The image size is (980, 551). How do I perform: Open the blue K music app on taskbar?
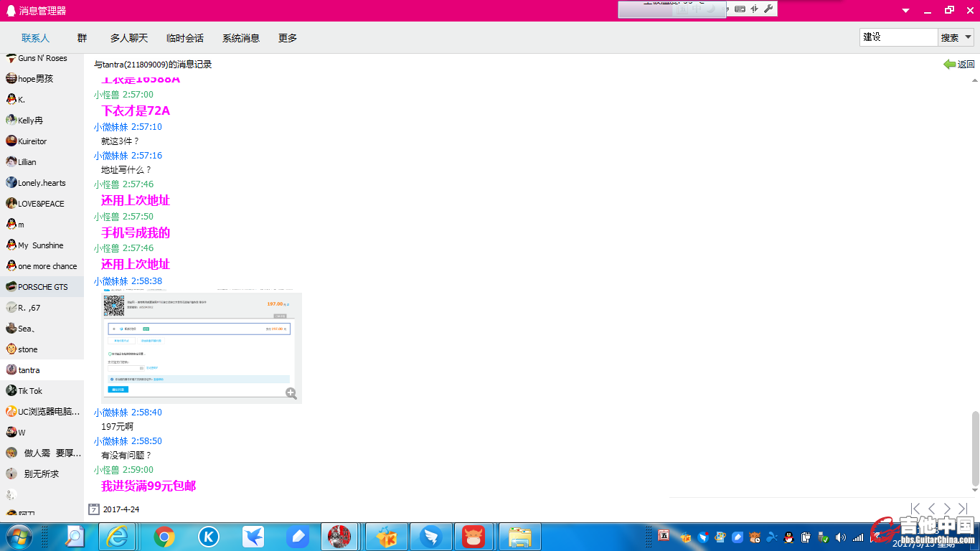coord(208,537)
